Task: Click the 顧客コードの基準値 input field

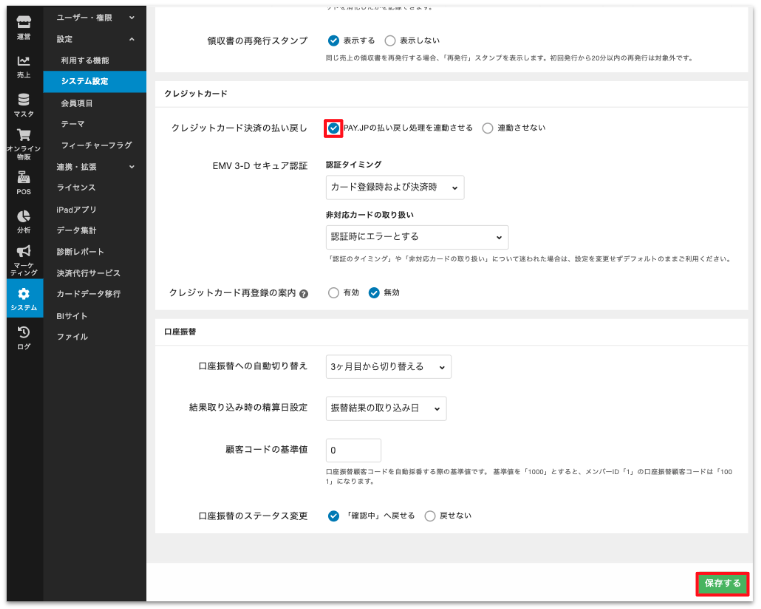Action: (x=354, y=450)
